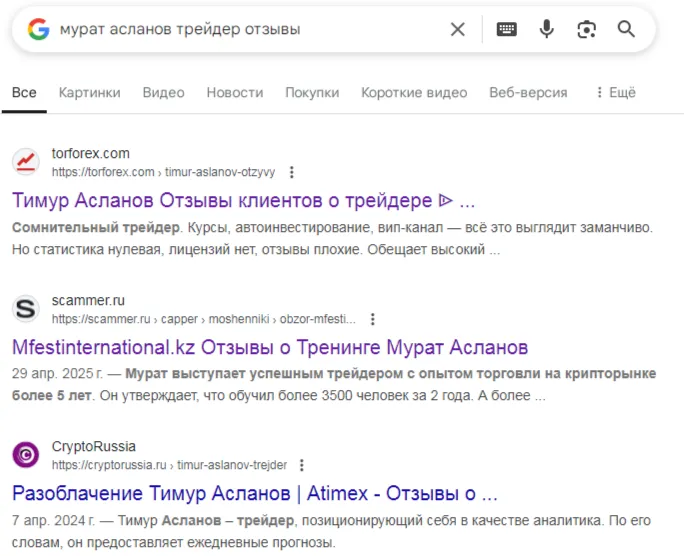
Task: Submit the search with the magnifier icon
Action: [626, 29]
